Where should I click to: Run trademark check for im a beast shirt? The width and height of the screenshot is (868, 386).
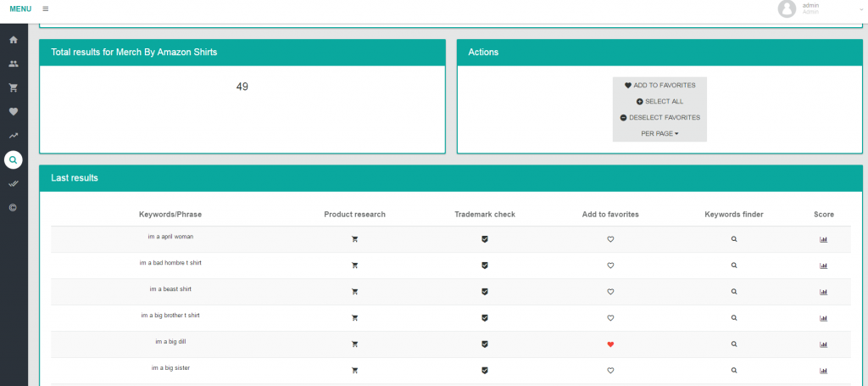coord(484,291)
